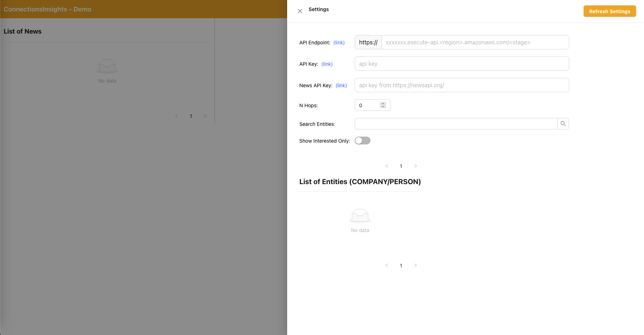644x335 pixels.
Task: Focus the News API Key input field
Action: tap(462, 85)
